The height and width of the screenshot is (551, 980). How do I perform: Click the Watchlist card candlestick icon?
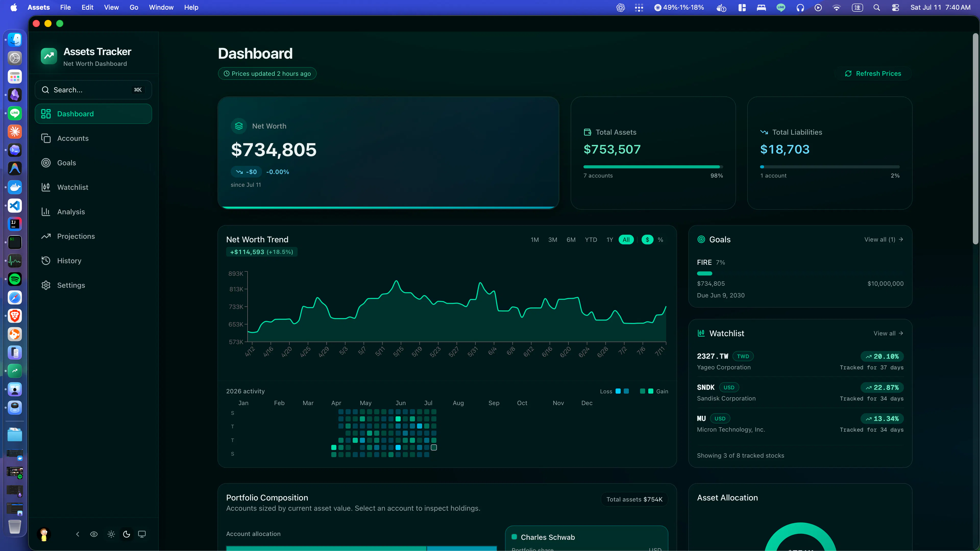(x=701, y=333)
